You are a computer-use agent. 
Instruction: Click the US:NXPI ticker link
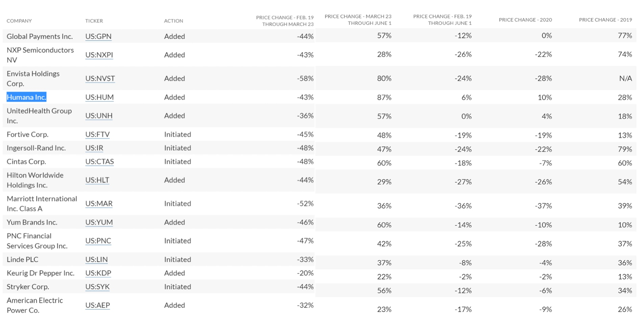click(99, 55)
